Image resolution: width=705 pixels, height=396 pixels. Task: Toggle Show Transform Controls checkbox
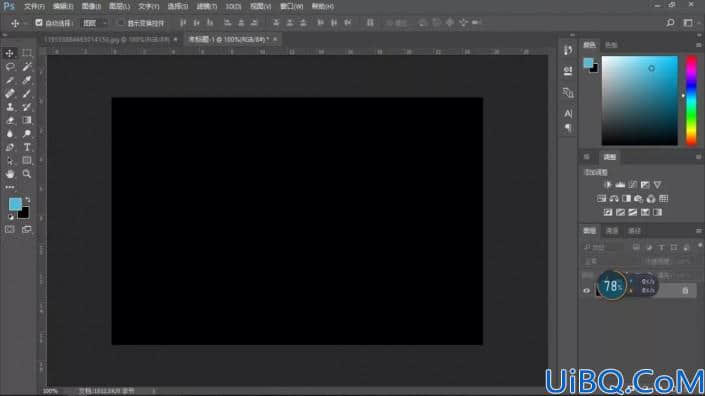[120, 23]
